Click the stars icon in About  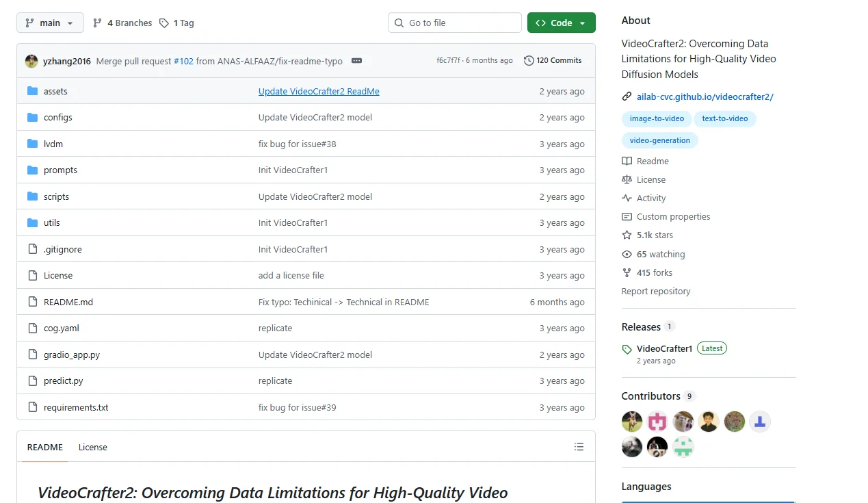click(x=627, y=235)
